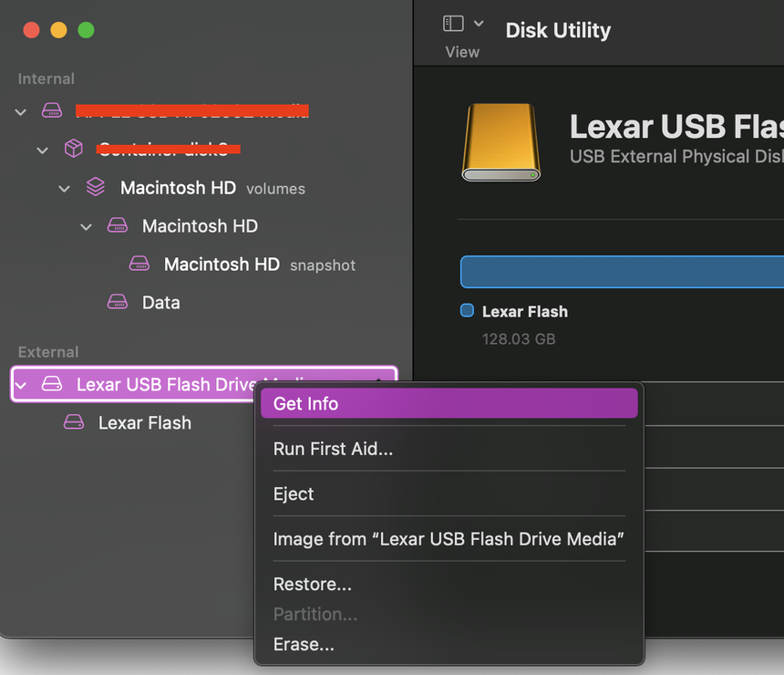
Task: Click the Macintosh HD snapshot disk icon
Action: (139, 265)
